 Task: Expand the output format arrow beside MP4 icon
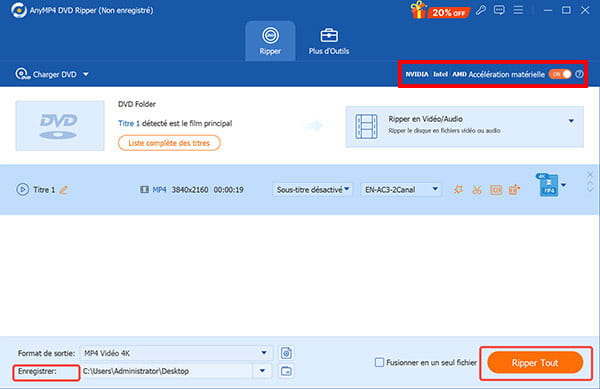click(564, 185)
